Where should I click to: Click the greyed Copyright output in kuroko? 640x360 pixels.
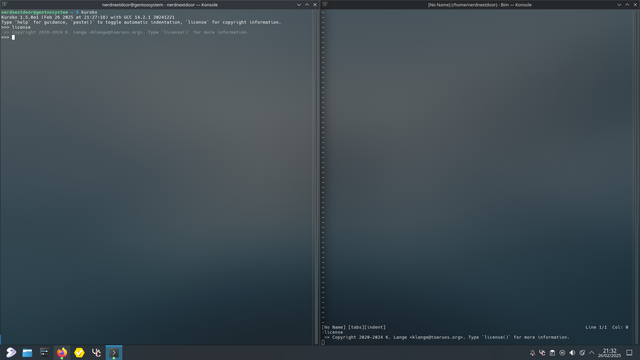125,32
